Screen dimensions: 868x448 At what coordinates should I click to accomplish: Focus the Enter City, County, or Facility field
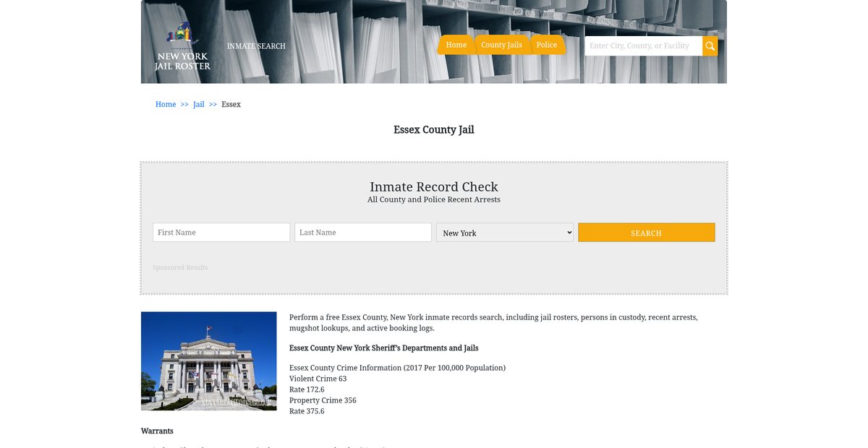pyautogui.click(x=644, y=46)
